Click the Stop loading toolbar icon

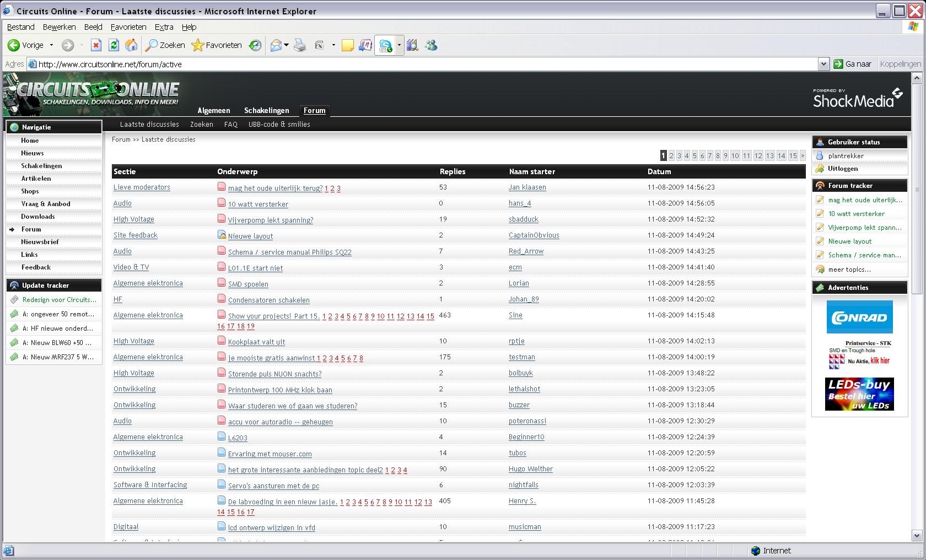[96, 45]
